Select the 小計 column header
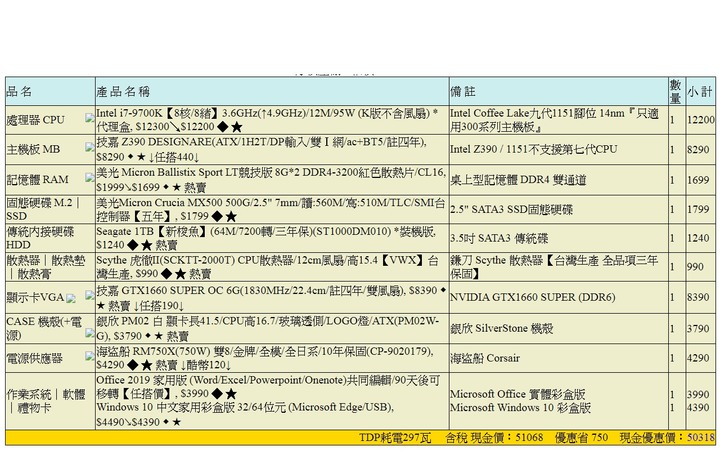720x455 pixels. pos(700,91)
